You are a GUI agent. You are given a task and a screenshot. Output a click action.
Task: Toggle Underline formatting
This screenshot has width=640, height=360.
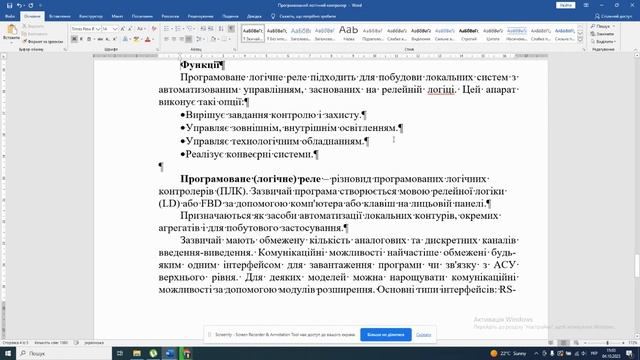coord(89,39)
